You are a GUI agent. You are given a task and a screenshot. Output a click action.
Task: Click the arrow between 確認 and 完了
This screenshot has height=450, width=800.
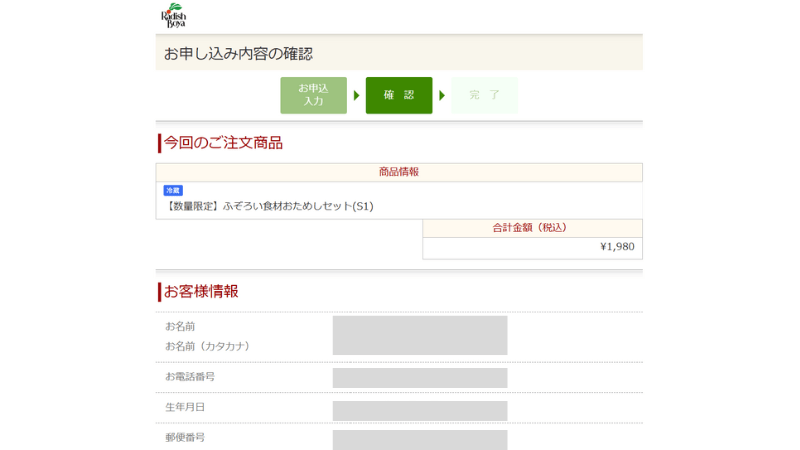point(442,96)
